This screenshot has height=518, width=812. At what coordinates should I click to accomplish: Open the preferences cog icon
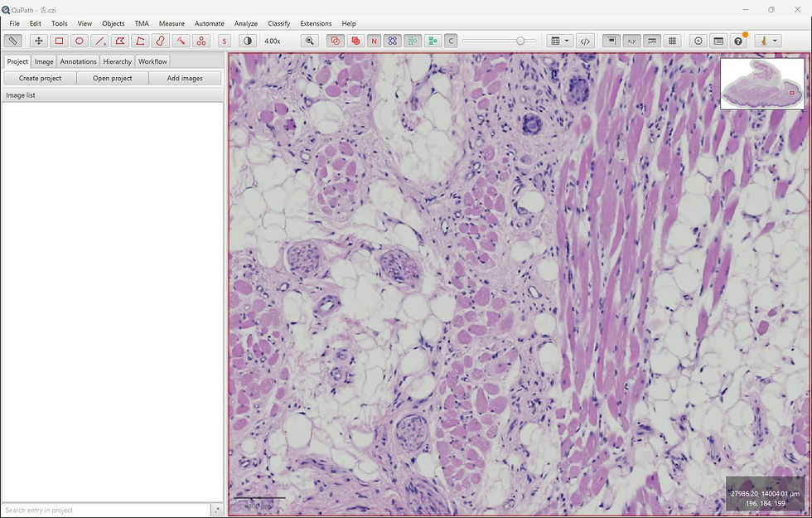pos(698,41)
